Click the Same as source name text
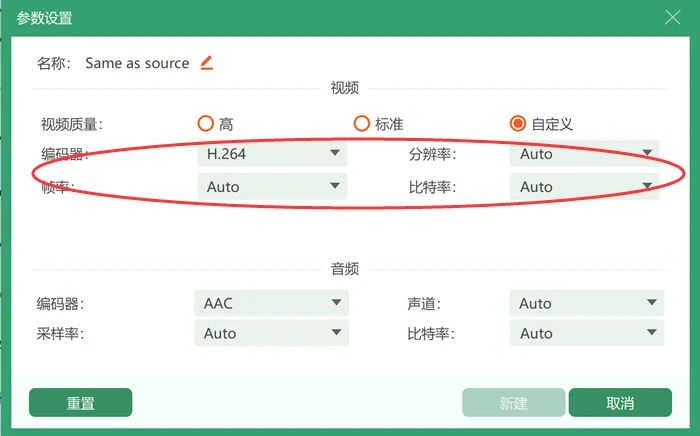The image size is (700, 436). click(137, 63)
